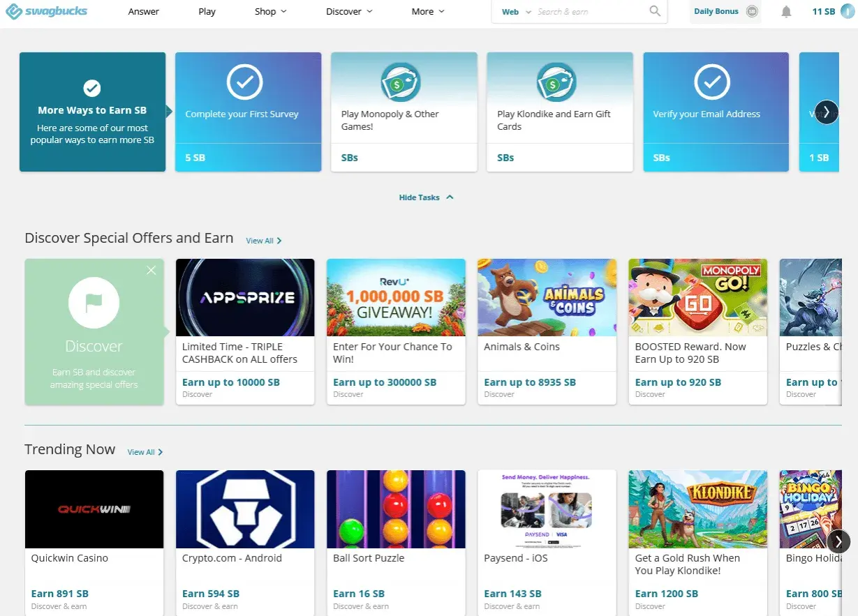The image size is (858, 616).
Task: Click the Daily Bonus SB coin icon
Action: coord(751,11)
